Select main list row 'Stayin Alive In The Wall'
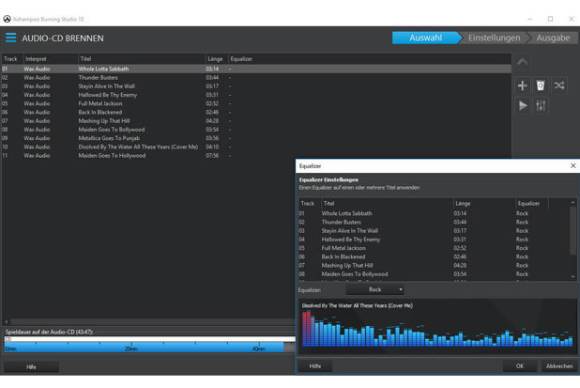The height and width of the screenshot is (388, 580). pos(257,86)
